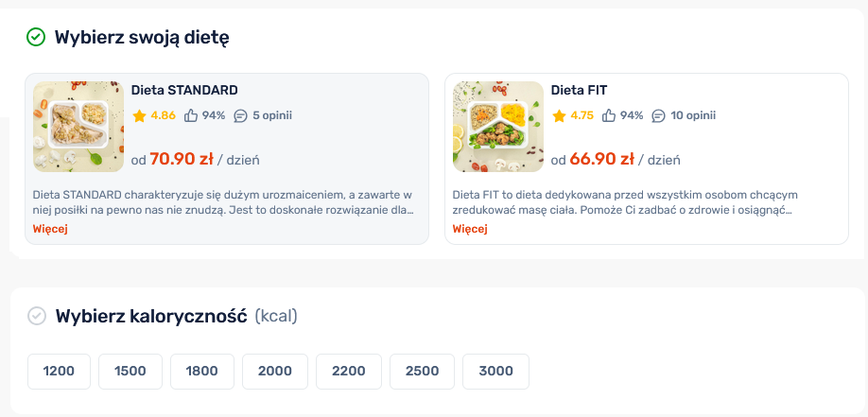The width and height of the screenshot is (868, 417).
Task: Expand Dieta STANDARD description with Więcej
Action: click(x=50, y=229)
